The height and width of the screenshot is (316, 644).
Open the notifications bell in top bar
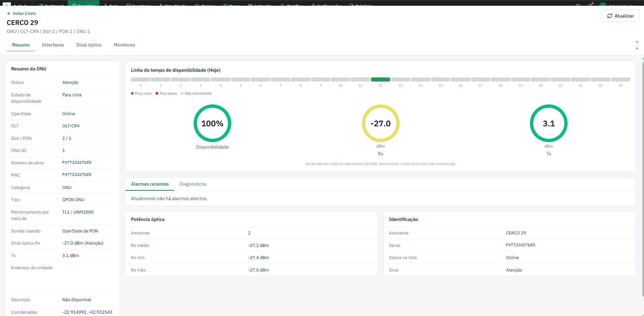pos(590,4)
